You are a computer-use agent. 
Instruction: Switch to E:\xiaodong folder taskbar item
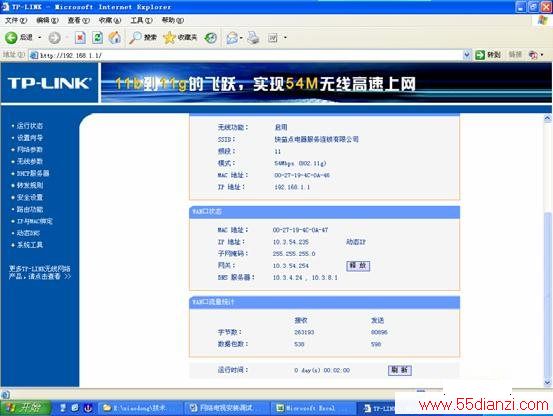click(x=140, y=408)
